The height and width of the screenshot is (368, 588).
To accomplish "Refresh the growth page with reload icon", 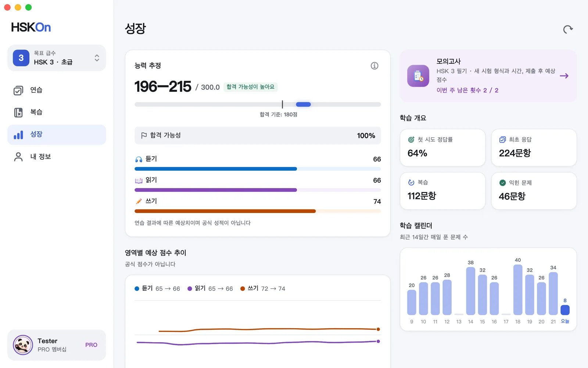I will (568, 29).
